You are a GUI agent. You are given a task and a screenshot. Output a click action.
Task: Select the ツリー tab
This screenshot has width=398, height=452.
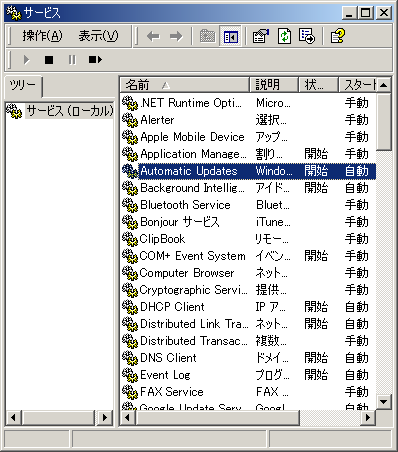point(23,86)
